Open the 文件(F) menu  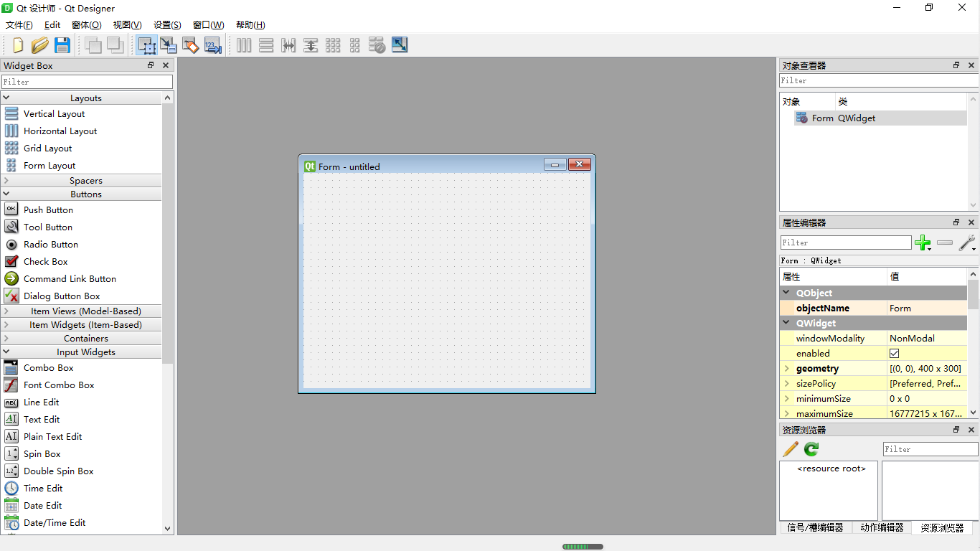[x=19, y=24]
